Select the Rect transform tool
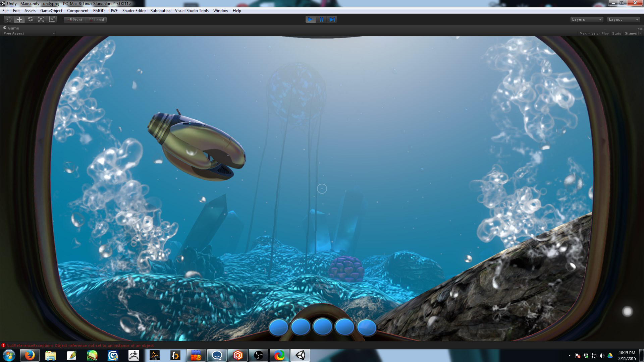 pos(52,19)
